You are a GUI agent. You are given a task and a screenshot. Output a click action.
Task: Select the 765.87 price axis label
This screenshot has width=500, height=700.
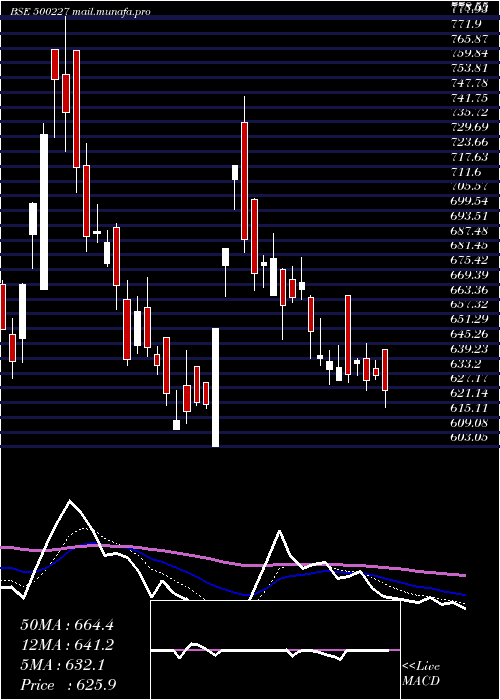[x=470, y=38]
